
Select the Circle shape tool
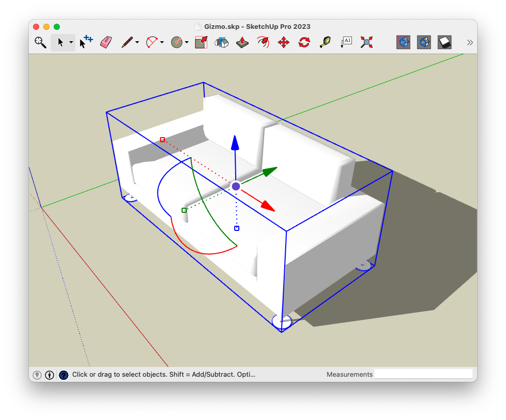coord(176,42)
